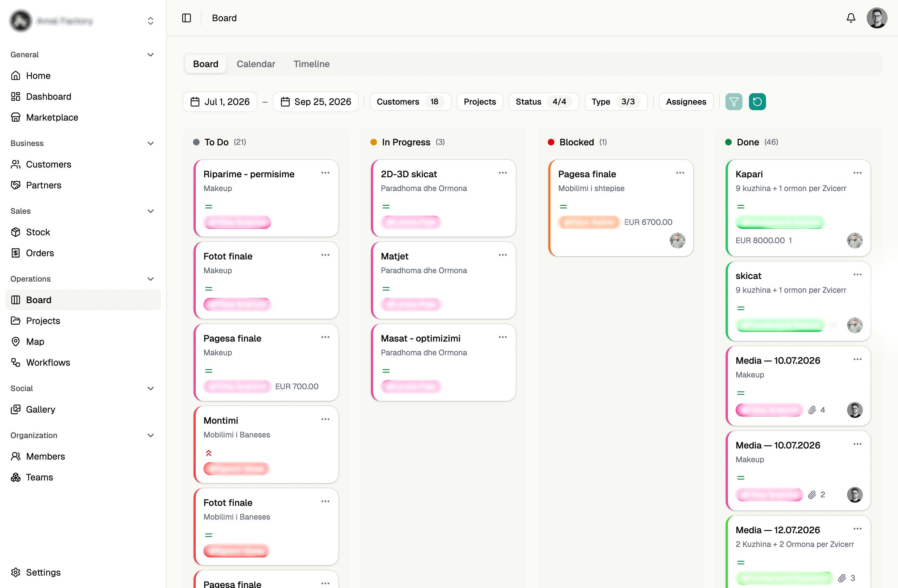
Task: Select the Board view tab
Action: (x=206, y=64)
